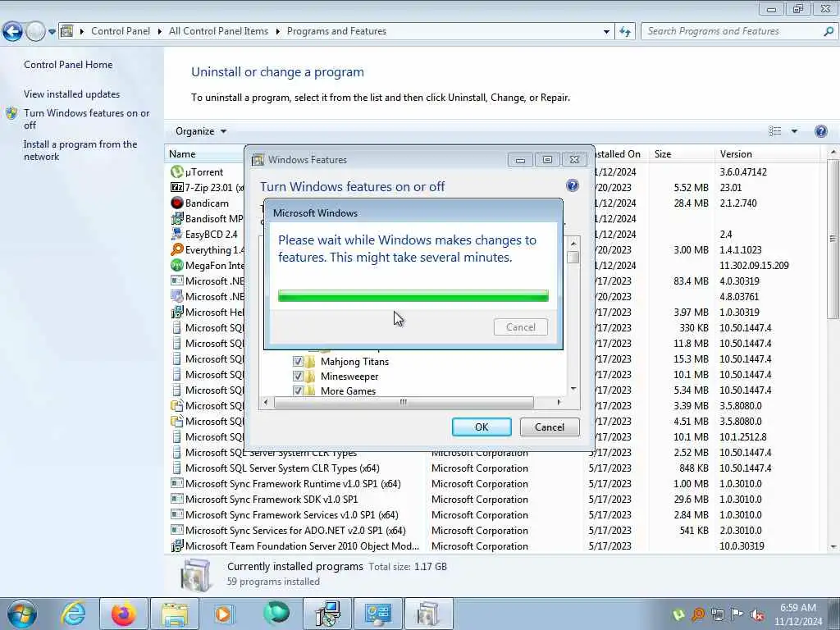This screenshot has height=630, width=840.
Task: Toggle the Minesweeper checkbox
Action: coord(298,377)
